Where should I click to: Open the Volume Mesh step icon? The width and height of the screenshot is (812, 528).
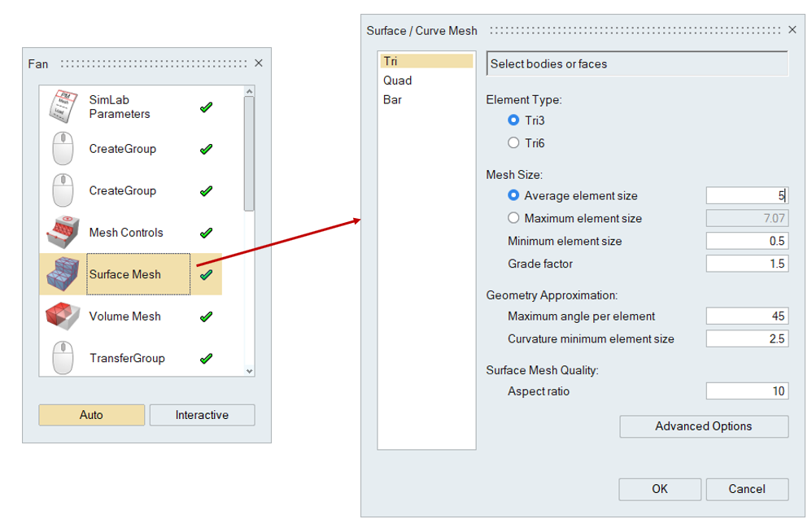click(63, 316)
